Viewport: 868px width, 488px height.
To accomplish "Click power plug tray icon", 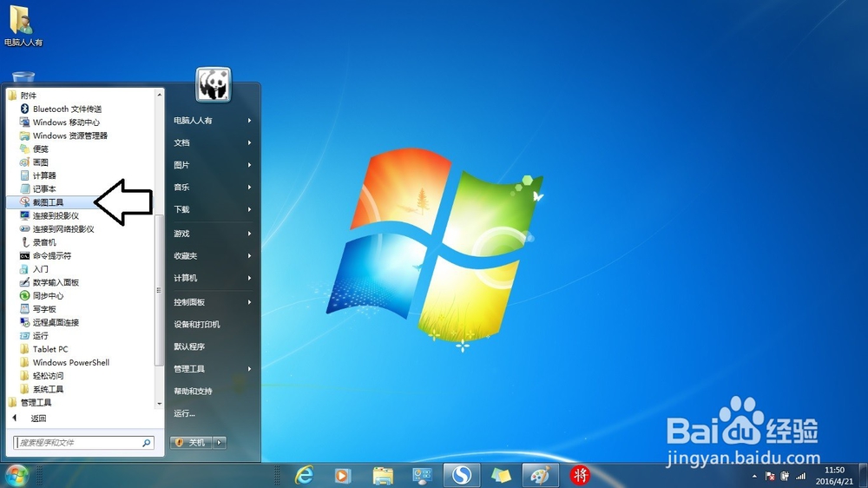I will coord(785,476).
